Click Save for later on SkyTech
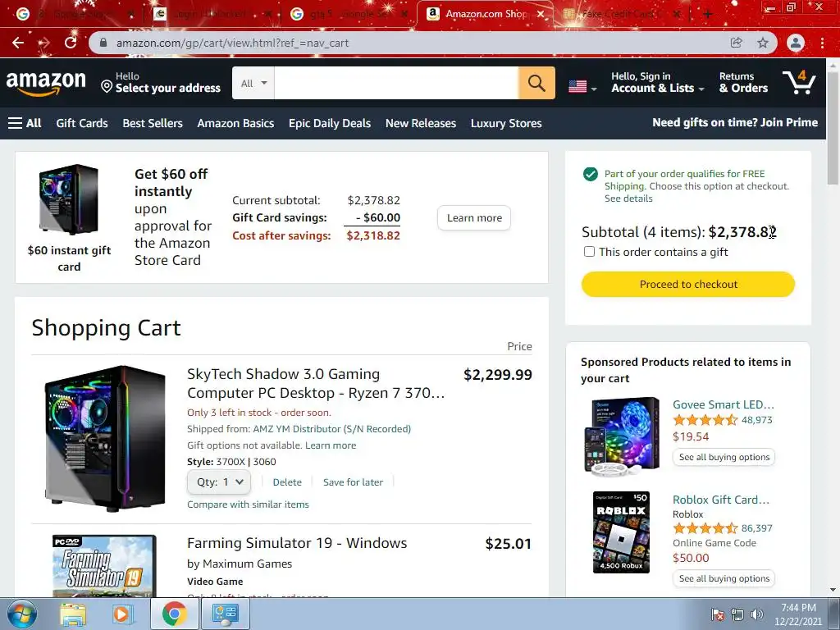The height and width of the screenshot is (630, 840). tap(353, 482)
